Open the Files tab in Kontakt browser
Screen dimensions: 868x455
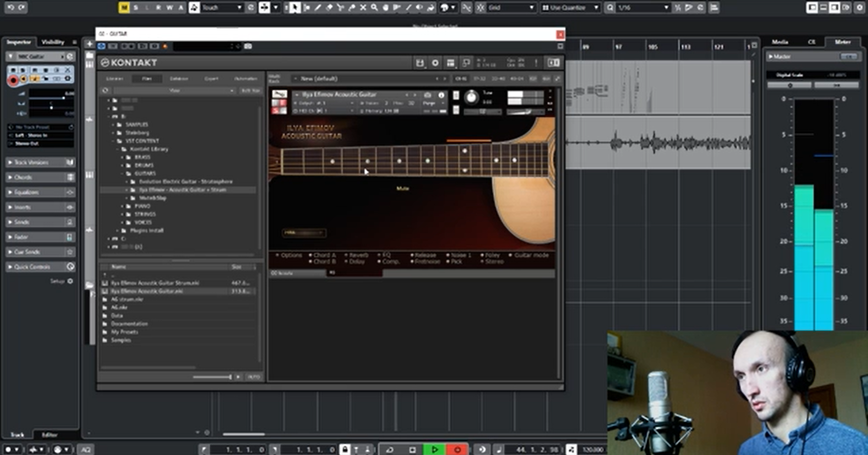click(x=147, y=79)
